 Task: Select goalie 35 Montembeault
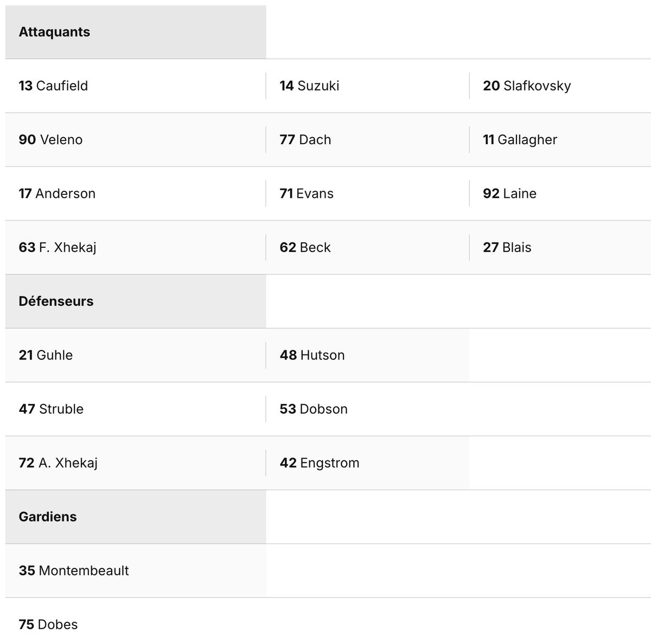74,570
